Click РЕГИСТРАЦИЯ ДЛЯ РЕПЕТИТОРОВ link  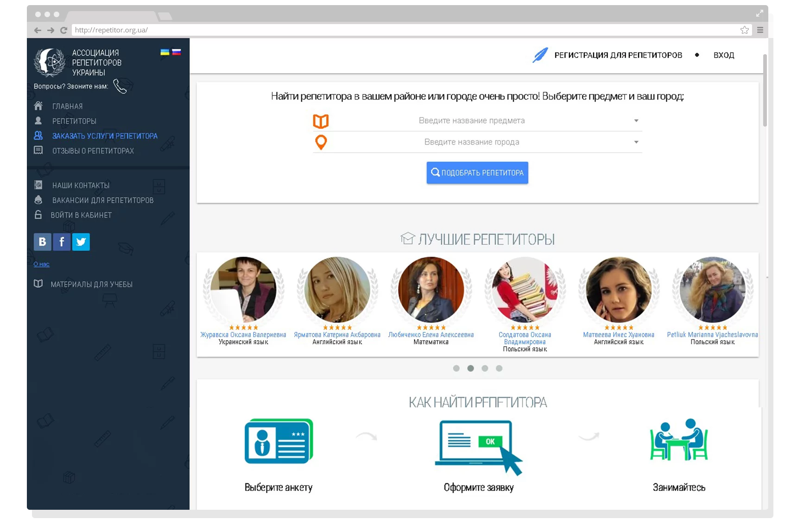pyautogui.click(x=618, y=55)
